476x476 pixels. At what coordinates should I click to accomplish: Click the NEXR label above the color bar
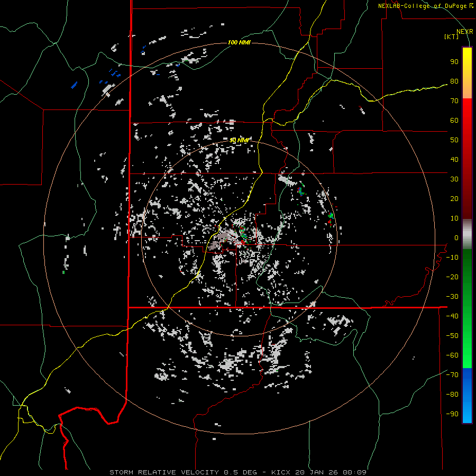pyautogui.click(x=465, y=32)
